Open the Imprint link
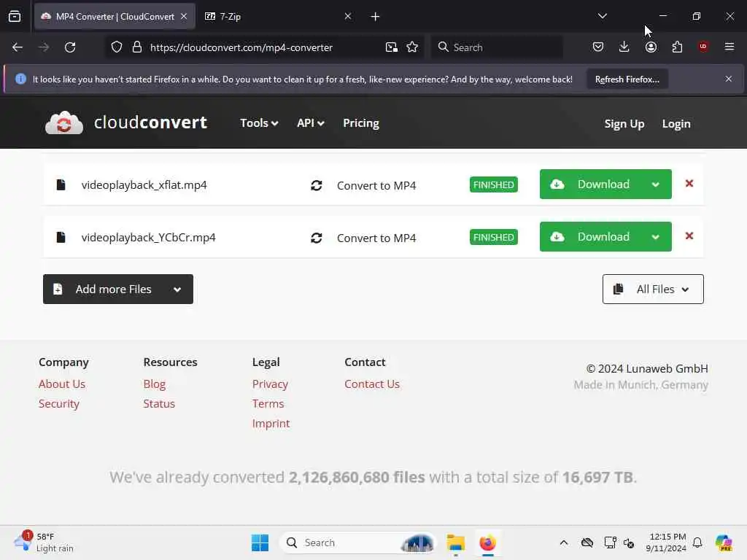The width and height of the screenshot is (747, 560). [271, 424]
